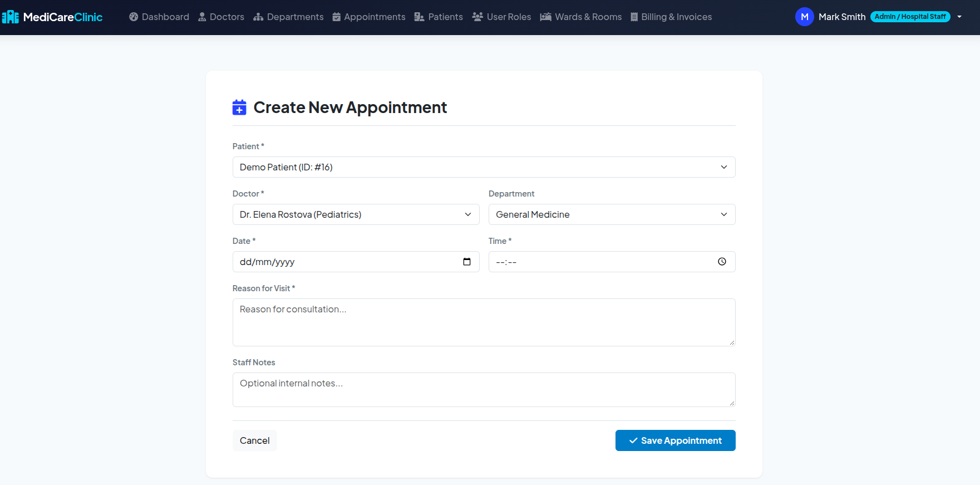Open the Patients page
The image size is (980, 485).
(439, 17)
